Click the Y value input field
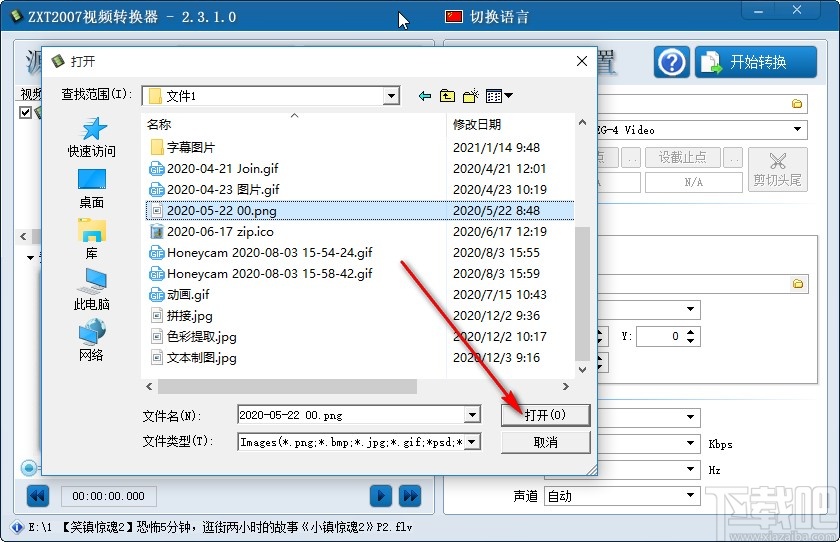Screen dimensions: 840x542 point(660,336)
